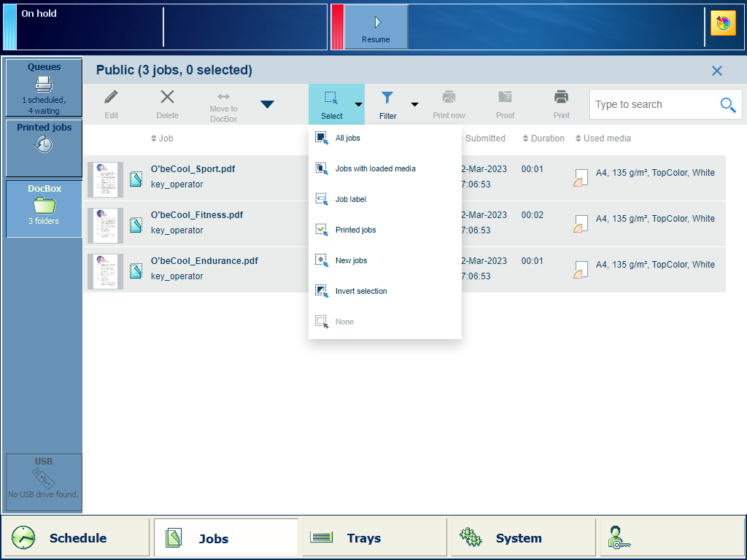Switch to the System tab
This screenshot has width=747, height=560.
point(524,537)
